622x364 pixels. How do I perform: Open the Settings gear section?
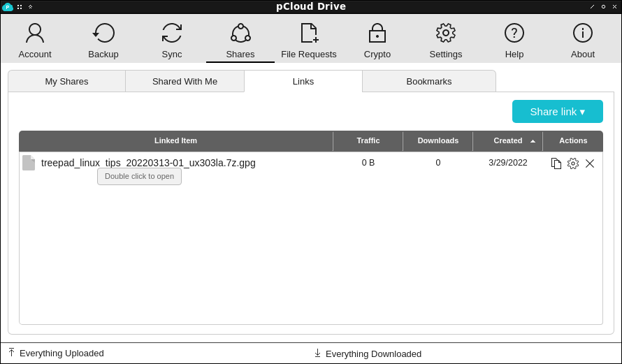pos(446,41)
